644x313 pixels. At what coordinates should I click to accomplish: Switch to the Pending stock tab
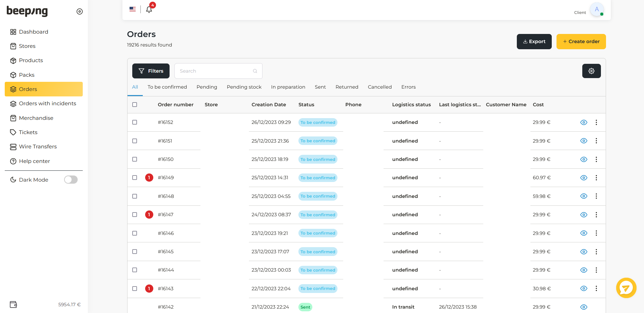244,87
